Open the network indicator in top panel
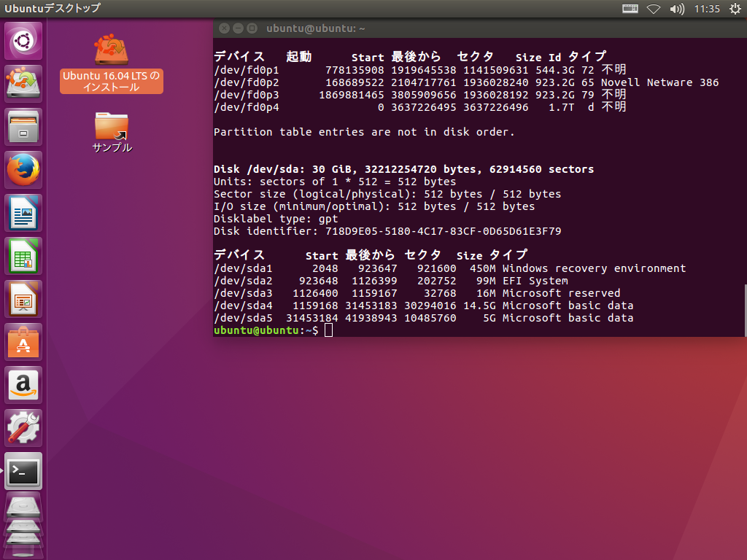Screen dimensions: 747x560 click(653, 9)
